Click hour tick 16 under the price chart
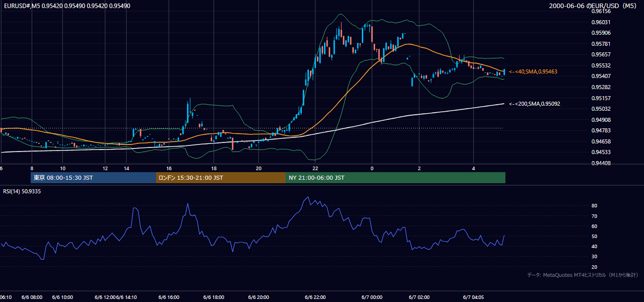 coord(169,168)
